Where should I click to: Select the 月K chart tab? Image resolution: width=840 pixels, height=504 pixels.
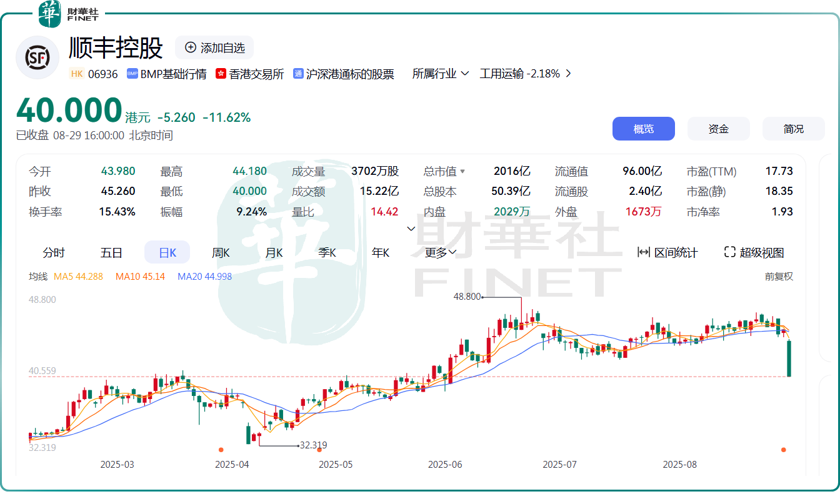tap(274, 252)
